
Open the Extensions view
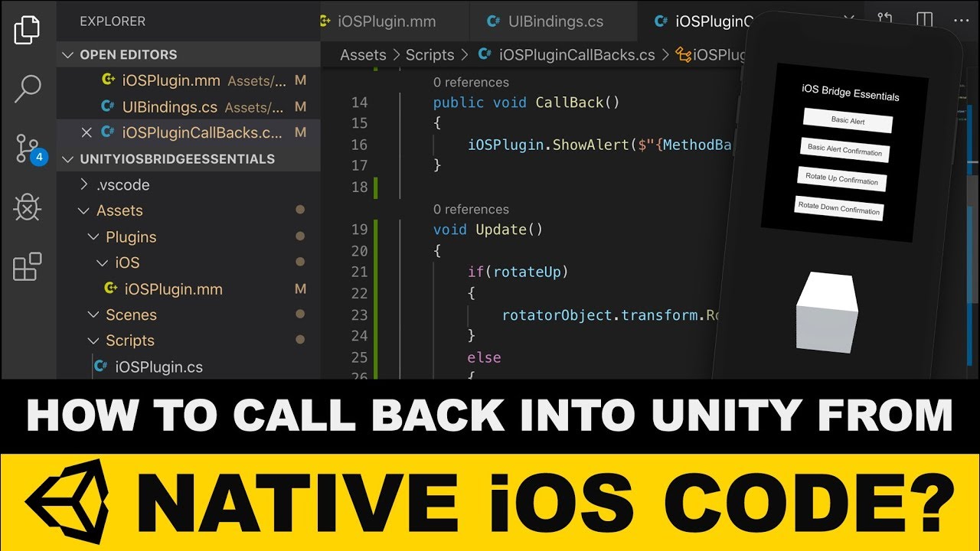[x=28, y=267]
